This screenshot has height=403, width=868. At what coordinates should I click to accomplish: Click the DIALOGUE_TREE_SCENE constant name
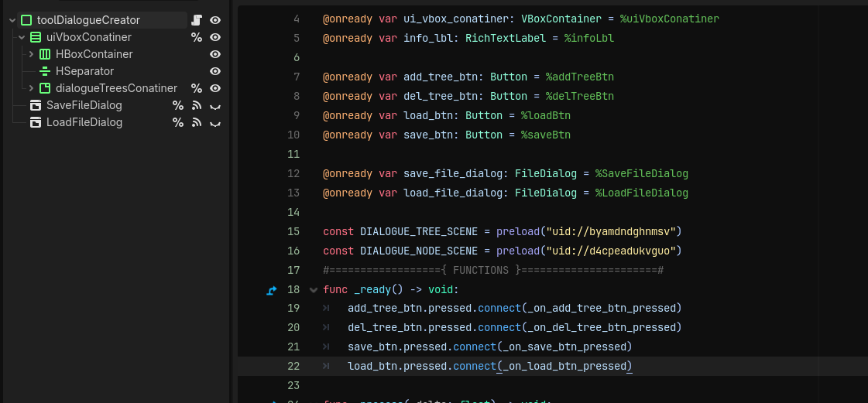pyautogui.click(x=419, y=231)
